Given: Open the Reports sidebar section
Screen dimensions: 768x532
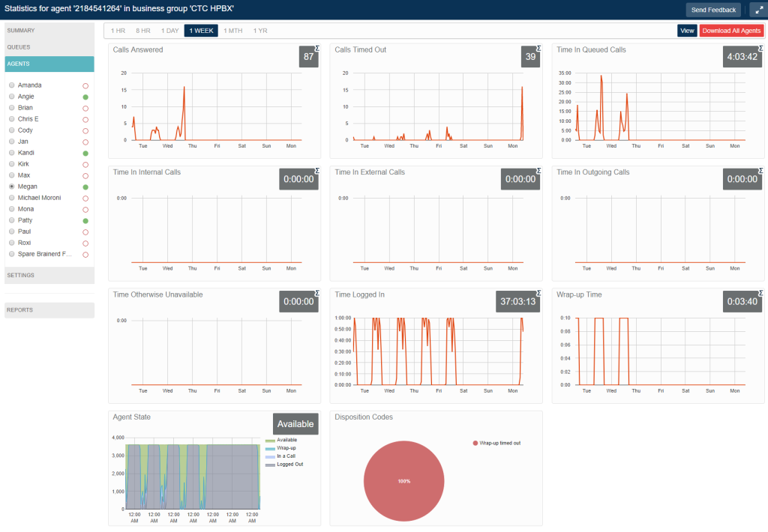Looking at the screenshot, I should tap(49, 309).
